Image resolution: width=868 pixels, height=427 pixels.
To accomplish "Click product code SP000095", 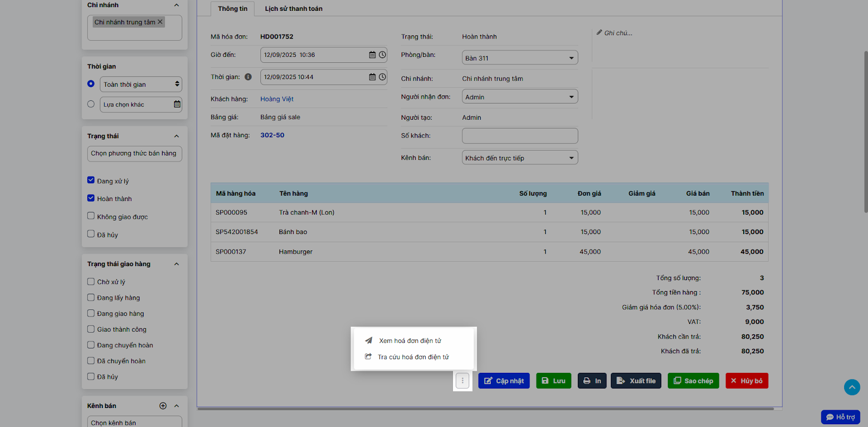I will coord(232,212).
